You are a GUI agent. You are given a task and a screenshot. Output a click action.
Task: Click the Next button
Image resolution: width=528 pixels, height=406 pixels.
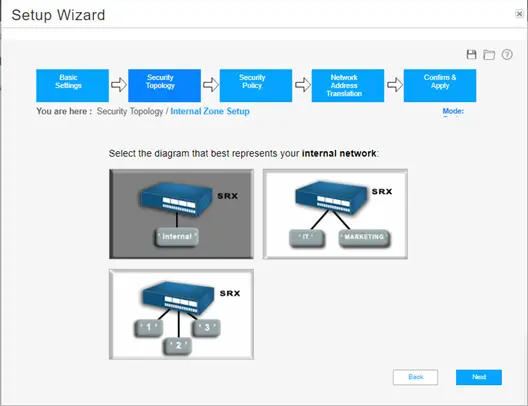point(479,377)
